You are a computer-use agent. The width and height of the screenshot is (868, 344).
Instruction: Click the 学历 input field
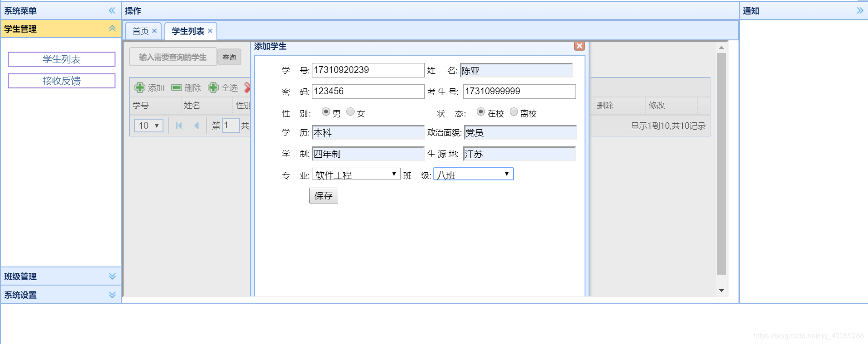click(x=368, y=132)
